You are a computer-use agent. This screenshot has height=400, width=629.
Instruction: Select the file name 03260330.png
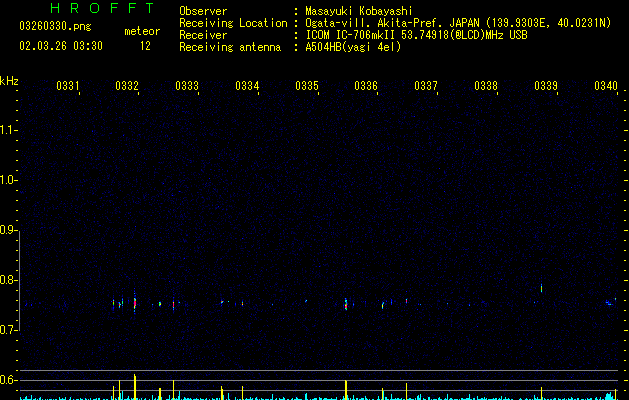click(55, 26)
